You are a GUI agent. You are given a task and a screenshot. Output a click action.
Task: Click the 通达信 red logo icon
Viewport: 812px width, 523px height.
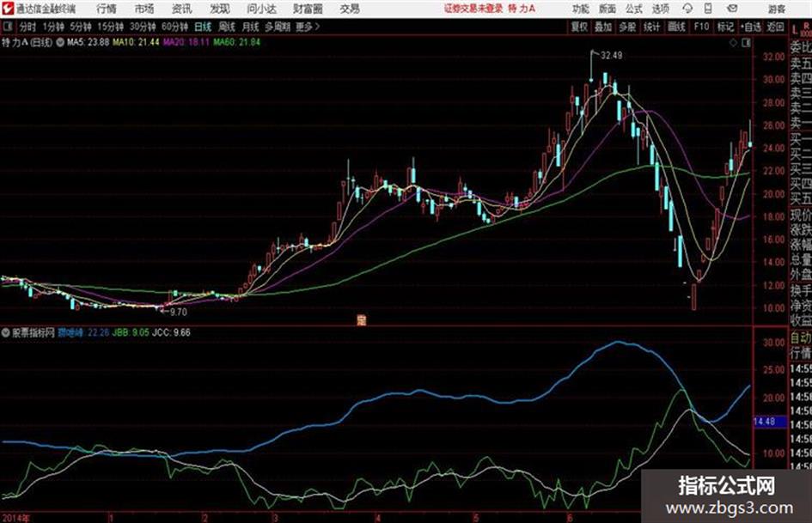[8, 9]
